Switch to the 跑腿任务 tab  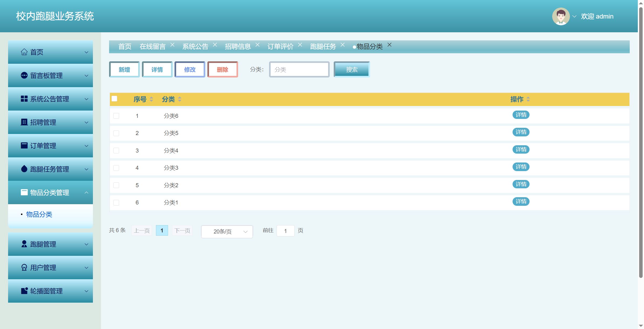tap(323, 47)
